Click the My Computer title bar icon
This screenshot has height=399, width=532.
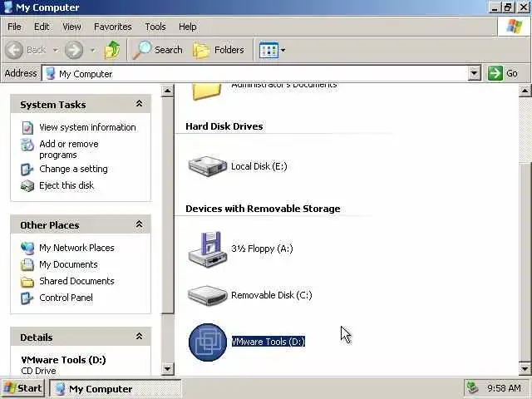(7, 7)
